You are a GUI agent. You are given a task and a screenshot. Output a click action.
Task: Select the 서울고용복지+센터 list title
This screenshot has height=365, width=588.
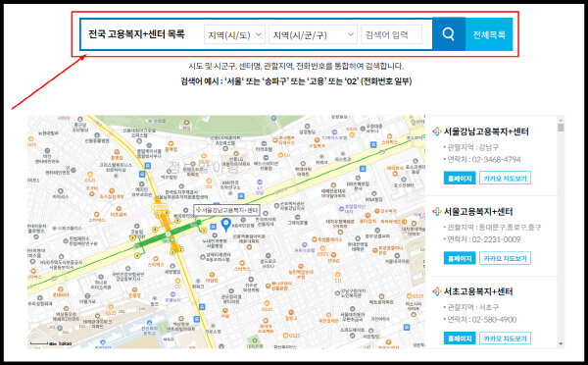[478, 211]
